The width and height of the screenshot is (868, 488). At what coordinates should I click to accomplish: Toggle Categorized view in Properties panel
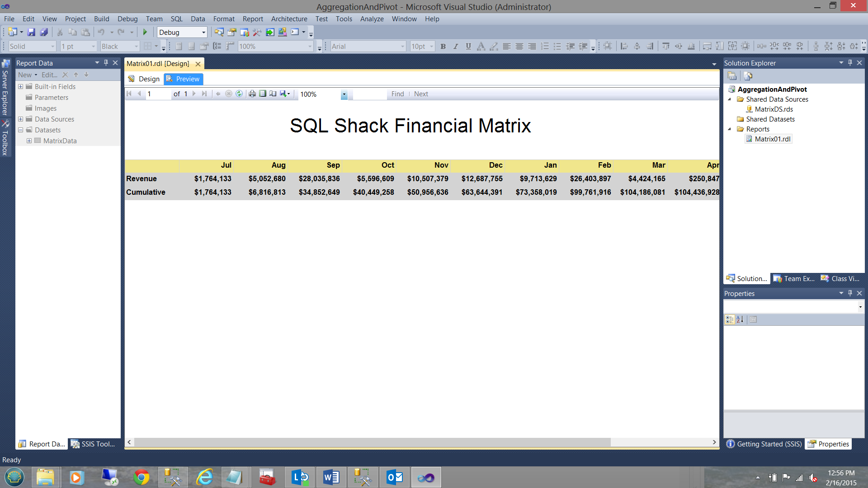point(729,319)
